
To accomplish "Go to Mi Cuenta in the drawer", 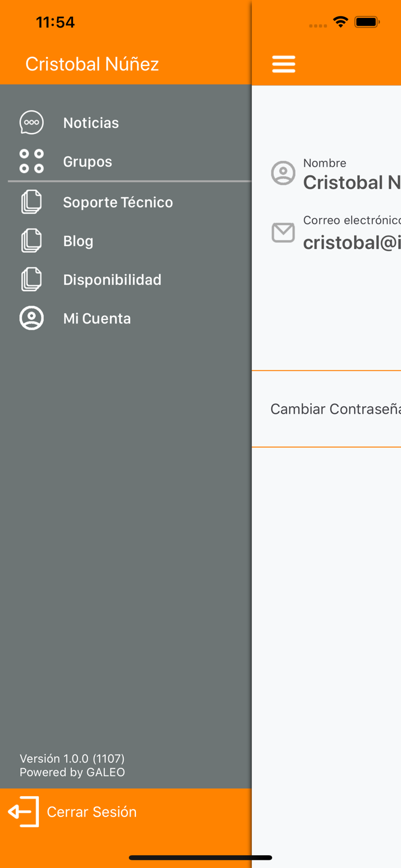I will pyautogui.click(x=126, y=318).
